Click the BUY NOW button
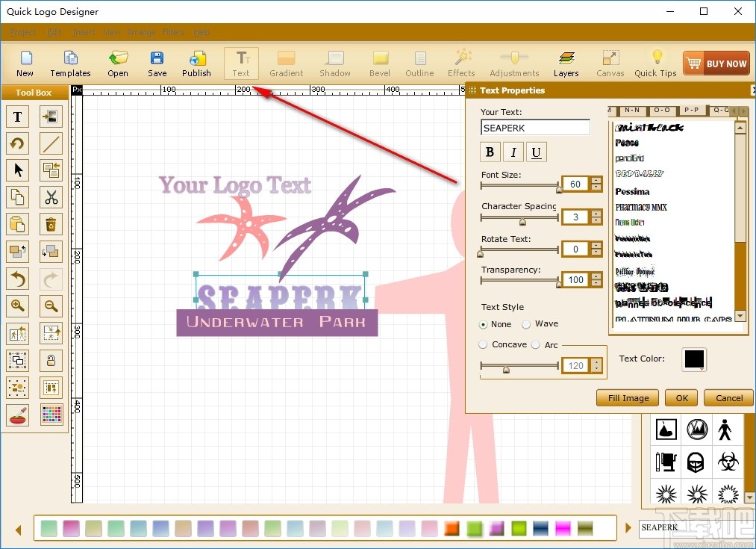Viewport: 756px width, 549px height. pyautogui.click(x=716, y=63)
